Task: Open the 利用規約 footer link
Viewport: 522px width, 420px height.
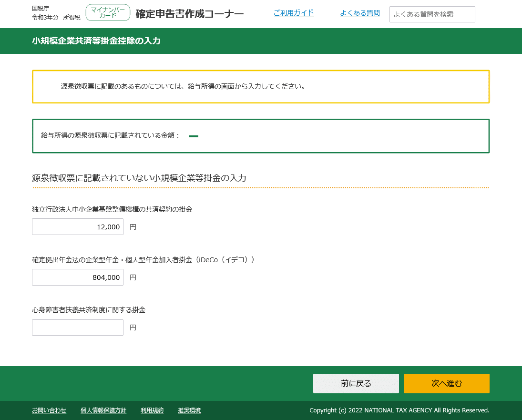Action: [x=152, y=410]
